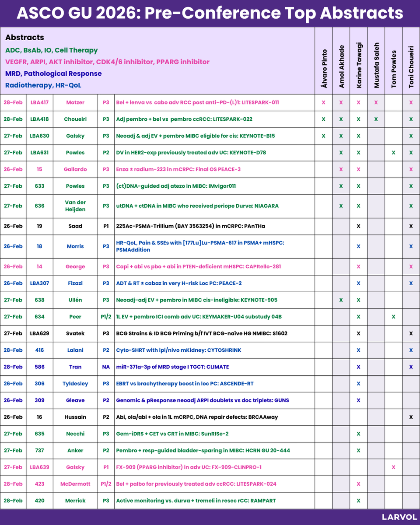Click author name "McDermott"
This screenshot has width=420, height=525.
(x=75, y=484)
